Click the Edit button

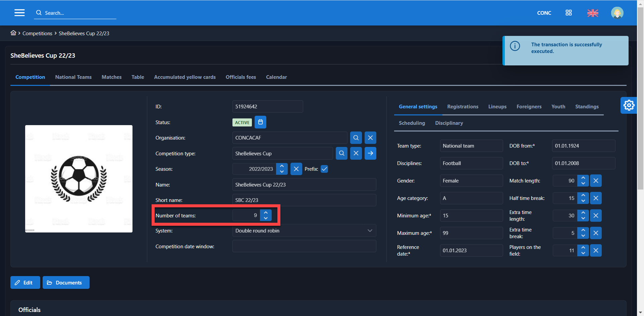point(25,283)
